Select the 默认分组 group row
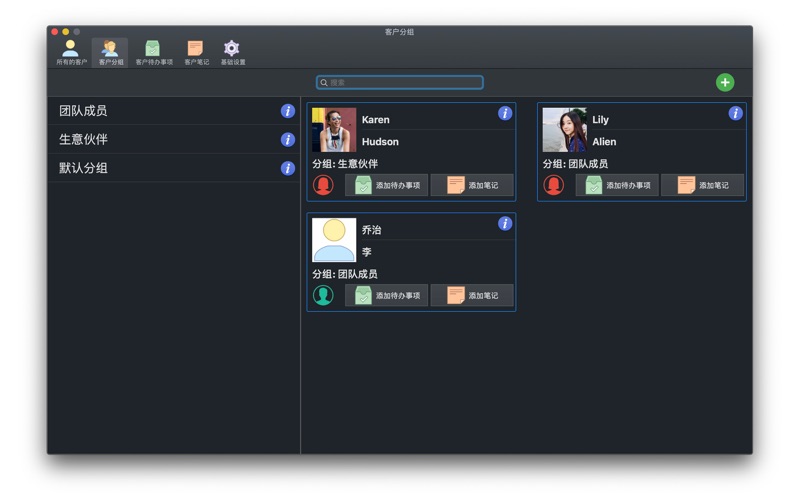This screenshot has width=800, height=500. tap(173, 168)
